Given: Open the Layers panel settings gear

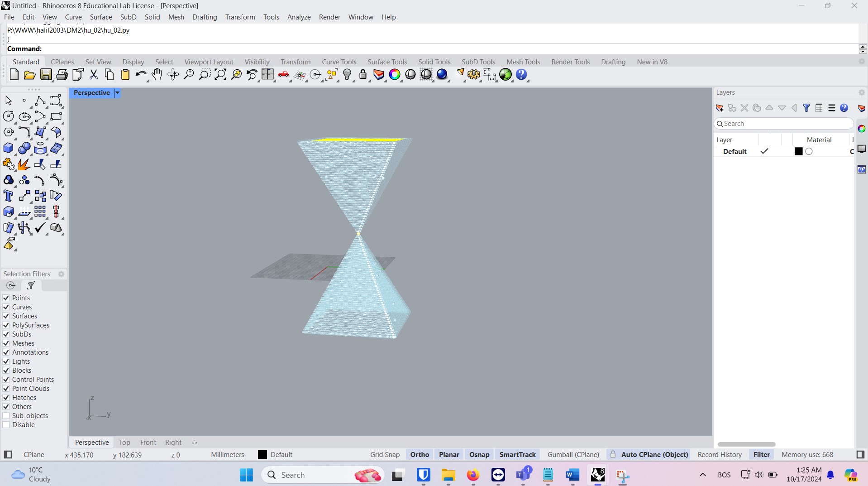Looking at the screenshot, I should [861, 92].
